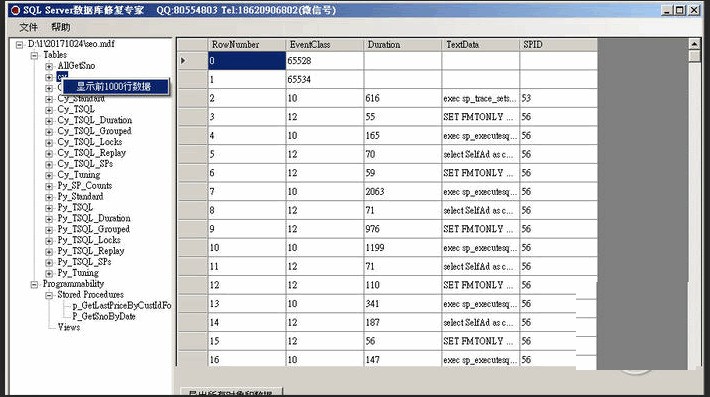
Task: Select the Cy_Tuning table
Action: click(x=79, y=175)
